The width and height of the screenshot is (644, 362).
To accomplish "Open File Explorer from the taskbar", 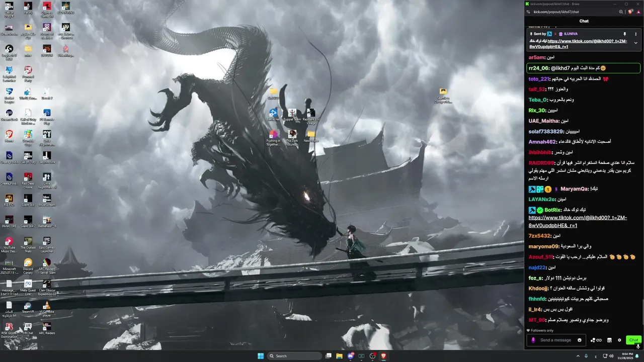I will [339, 356].
